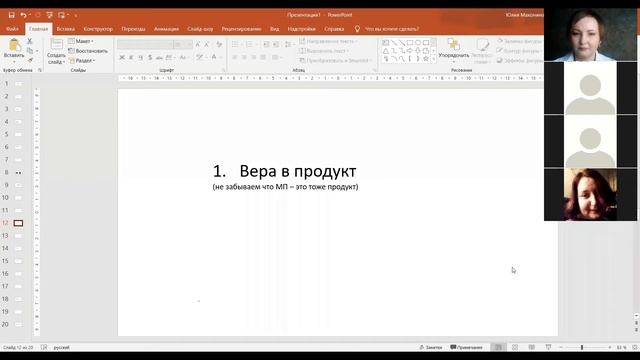
Task: Open the Файл tab
Action: click(12, 29)
